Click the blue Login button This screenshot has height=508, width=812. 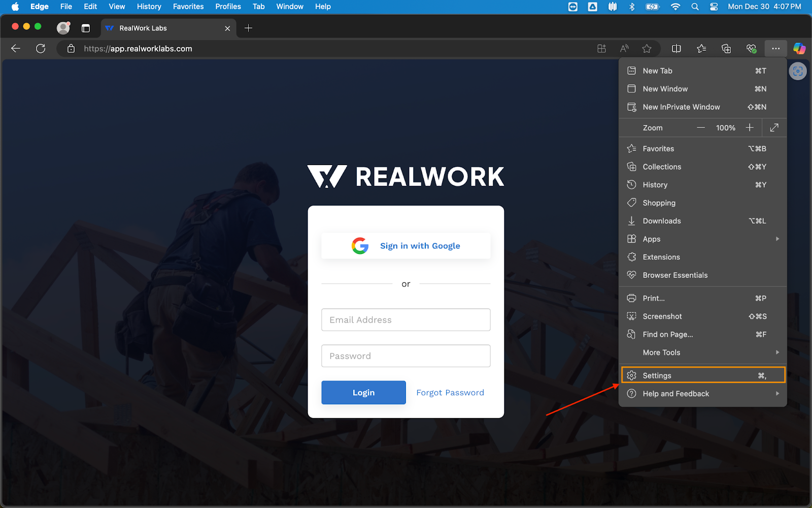pyautogui.click(x=363, y=393)
